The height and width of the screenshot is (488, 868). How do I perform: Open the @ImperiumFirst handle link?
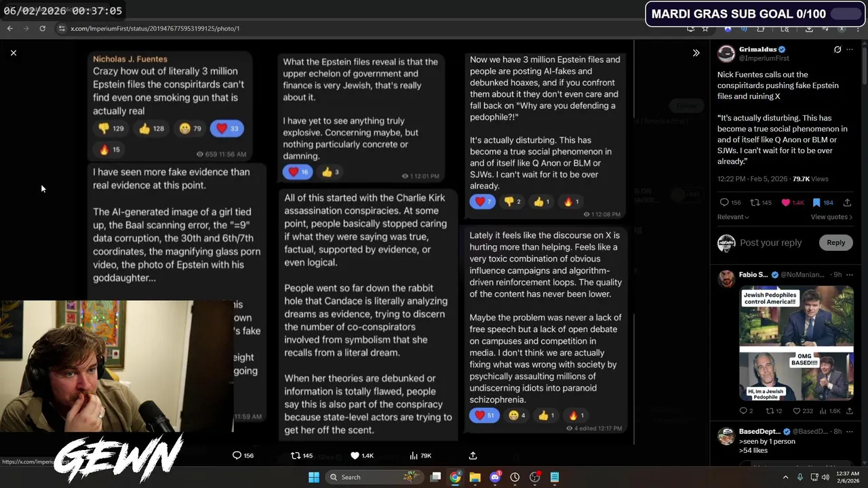pyautogui.click(x=763, y=59)
